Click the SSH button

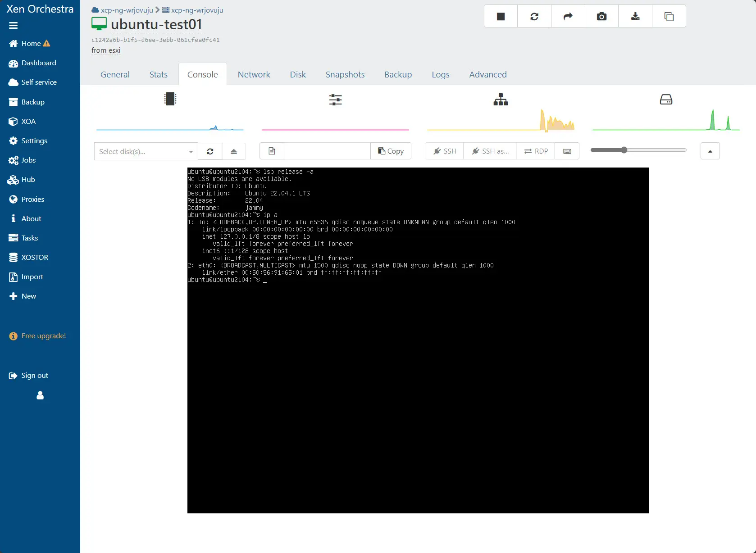(x=444, y=151)
